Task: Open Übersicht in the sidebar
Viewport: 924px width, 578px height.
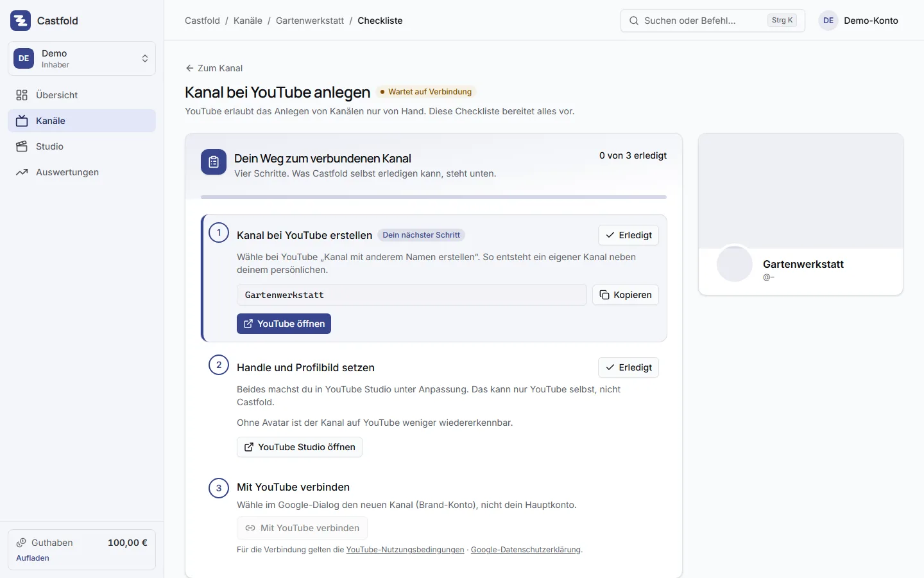Action: click(x=81, y=95)
